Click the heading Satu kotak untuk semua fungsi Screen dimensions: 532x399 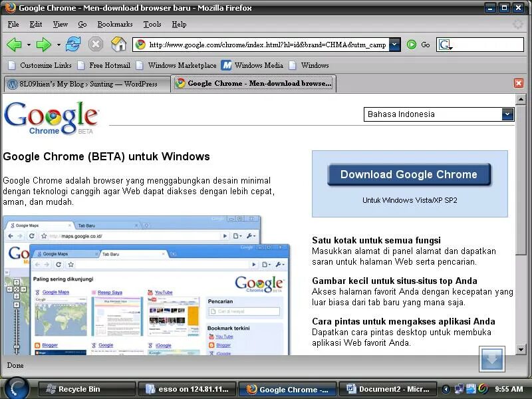click(376, 241)
